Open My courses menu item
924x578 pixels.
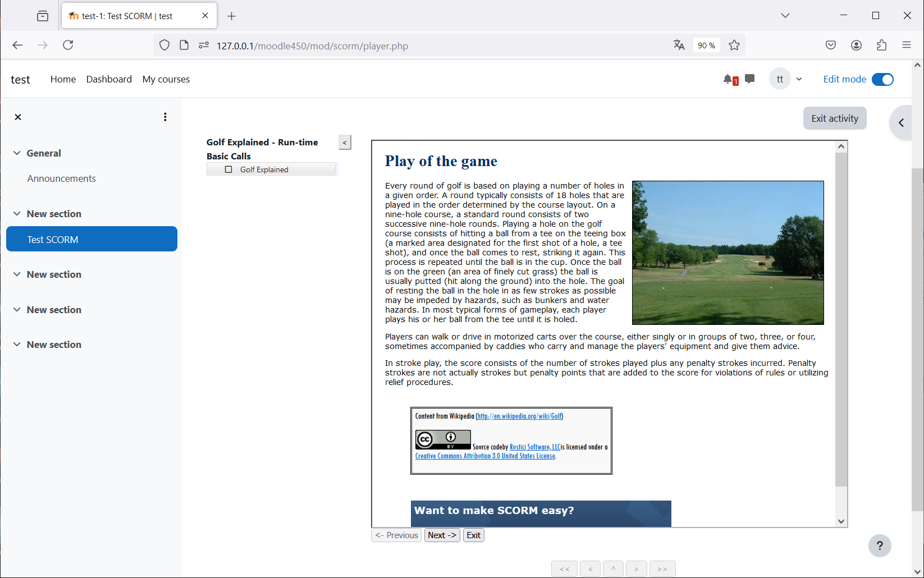[166, 79]
